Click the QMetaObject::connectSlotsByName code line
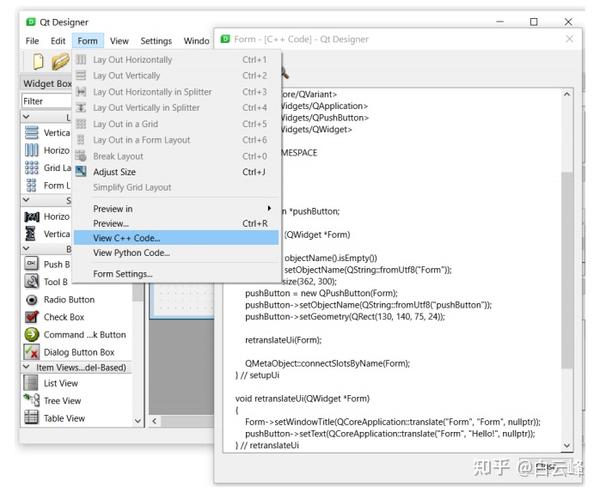This screenshot has width=600, height=493. [328, 363]
